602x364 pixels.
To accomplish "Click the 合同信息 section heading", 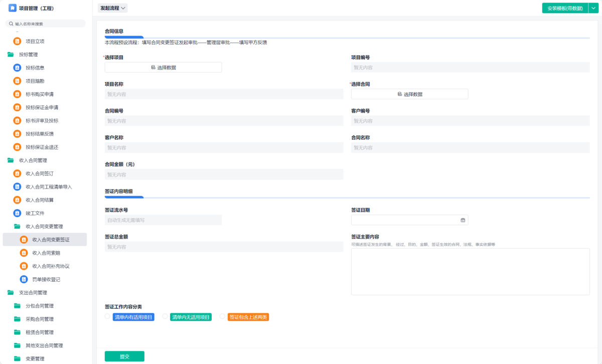I will [x=114, y=31].
